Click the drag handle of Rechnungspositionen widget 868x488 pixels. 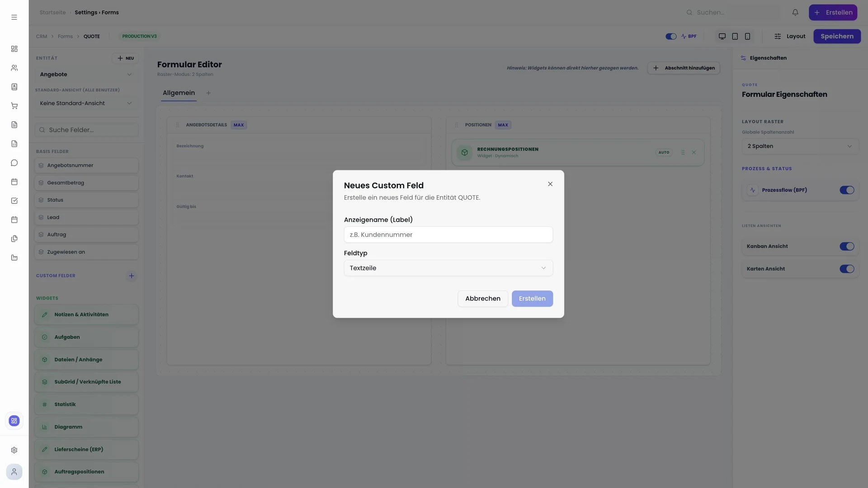point(683,152)
